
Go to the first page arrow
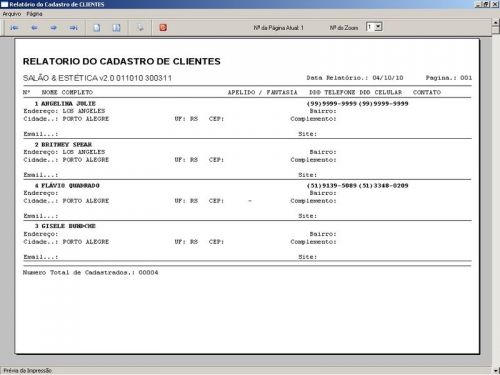tap(14, 28)
